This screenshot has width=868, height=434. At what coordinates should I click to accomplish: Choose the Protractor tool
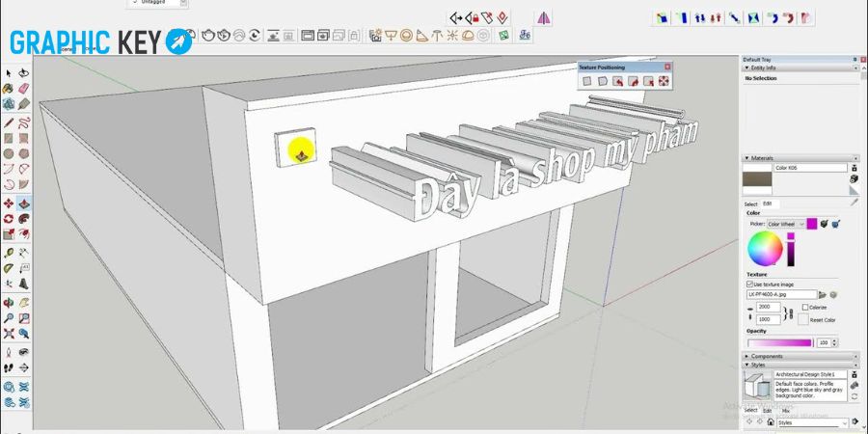9,268
